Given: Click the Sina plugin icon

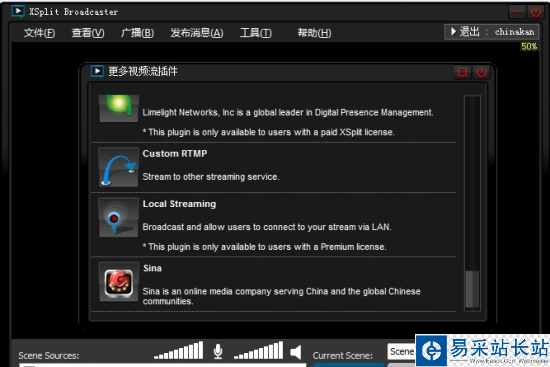Looking at the screenshot, I should (x=119, y=282).
